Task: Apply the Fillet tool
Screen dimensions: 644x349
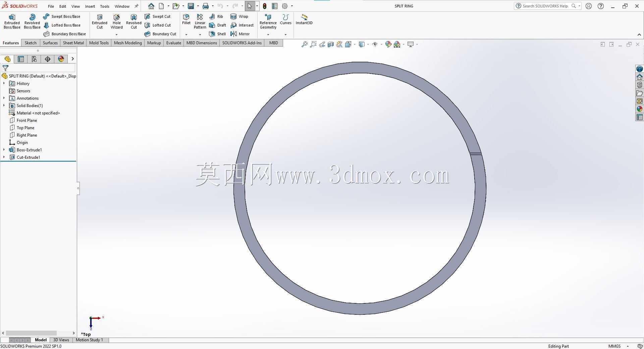Action: (186, 19)
